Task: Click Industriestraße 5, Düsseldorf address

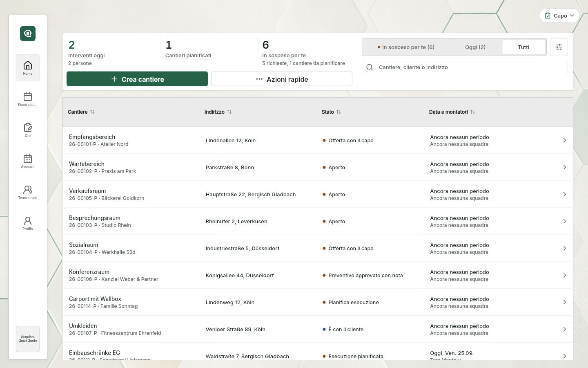Action: click(x=242, y=248)
